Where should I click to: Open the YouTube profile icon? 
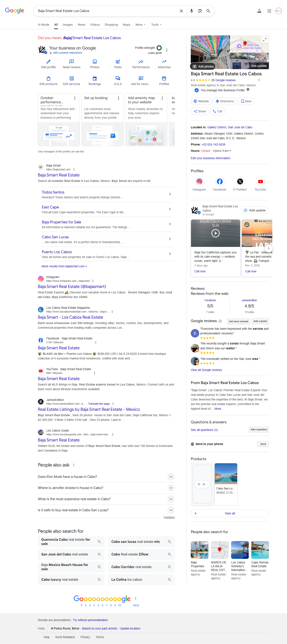pos(260,182)
